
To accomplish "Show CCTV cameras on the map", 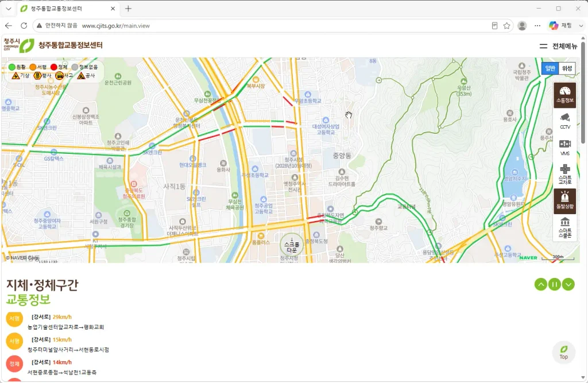I will pyautogui.click(x=565, y=121).
